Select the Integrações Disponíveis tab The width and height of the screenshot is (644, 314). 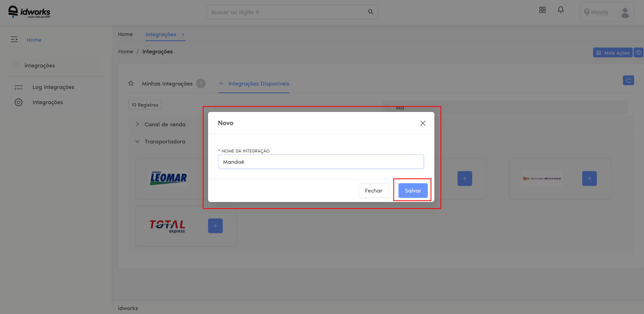[258, 84]
